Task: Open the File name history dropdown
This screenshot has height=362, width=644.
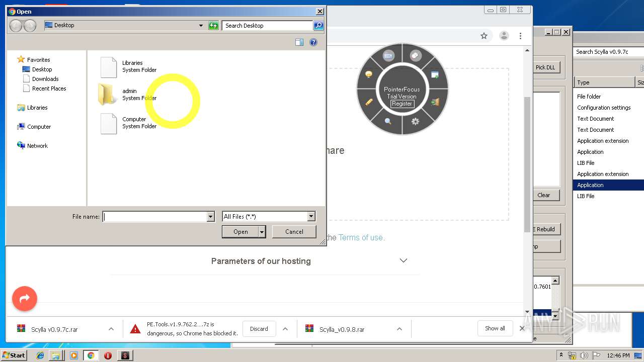Action: pos(211,217)
